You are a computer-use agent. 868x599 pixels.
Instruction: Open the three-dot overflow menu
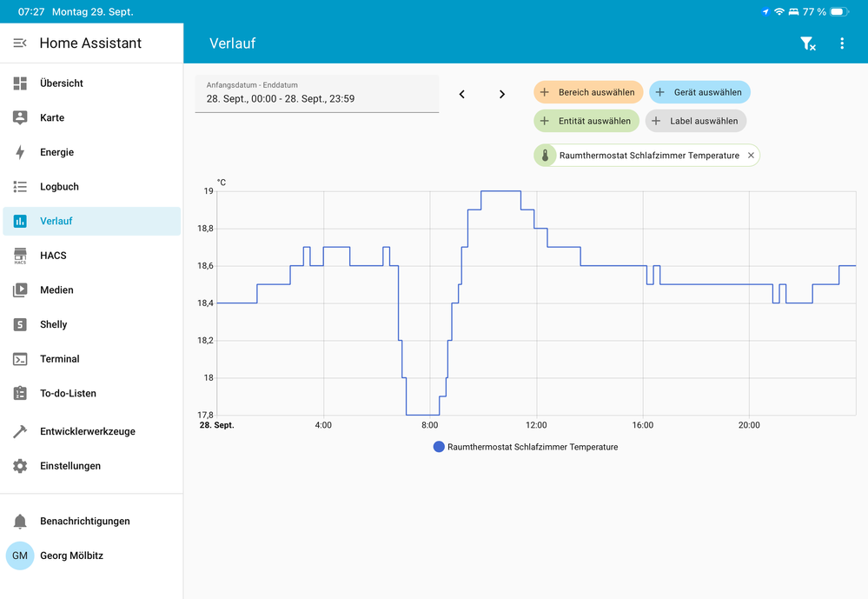click(x=841, y=43)
